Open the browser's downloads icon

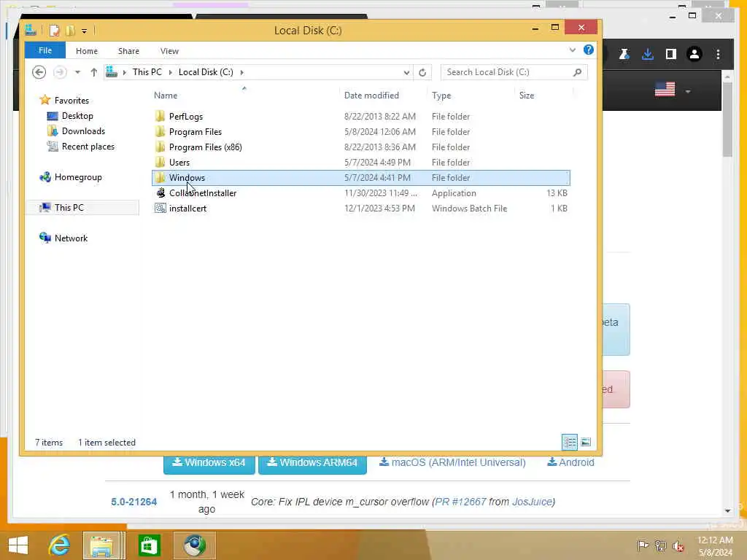point(648,54)
